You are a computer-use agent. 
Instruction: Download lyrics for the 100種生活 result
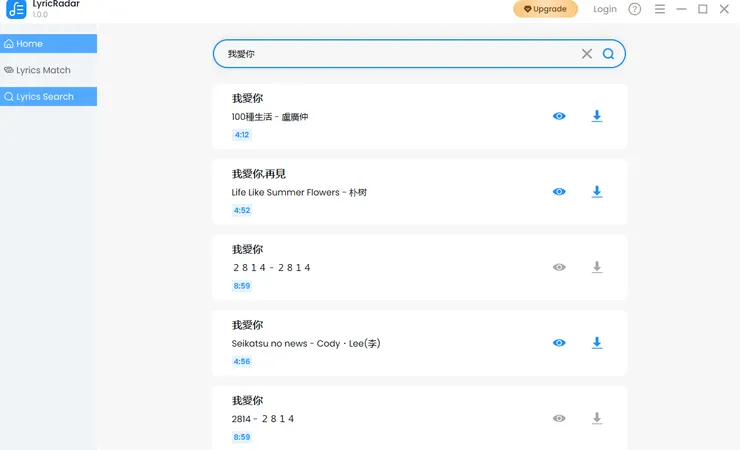[597, 116]
